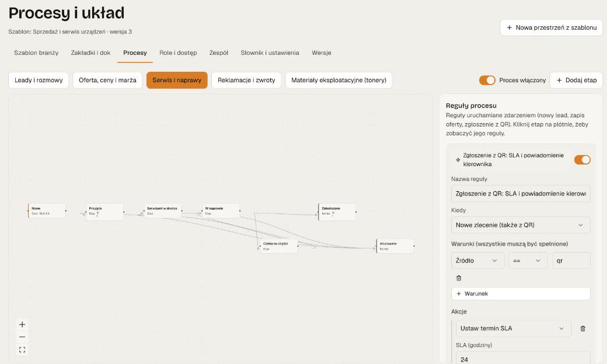Click the rule icon on the Przyjęte stage
607x364 pixels.
tap(97, 213)
